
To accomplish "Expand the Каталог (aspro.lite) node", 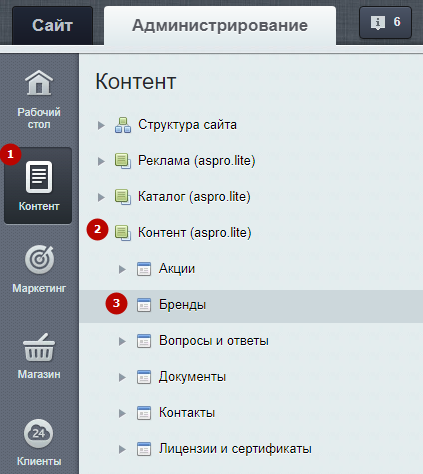I will (x=101, y=197).
